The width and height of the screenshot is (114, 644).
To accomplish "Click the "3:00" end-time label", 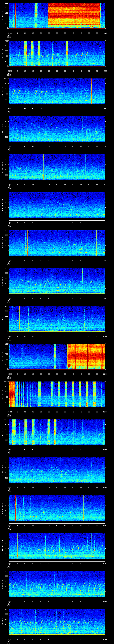I will [105, 71].
